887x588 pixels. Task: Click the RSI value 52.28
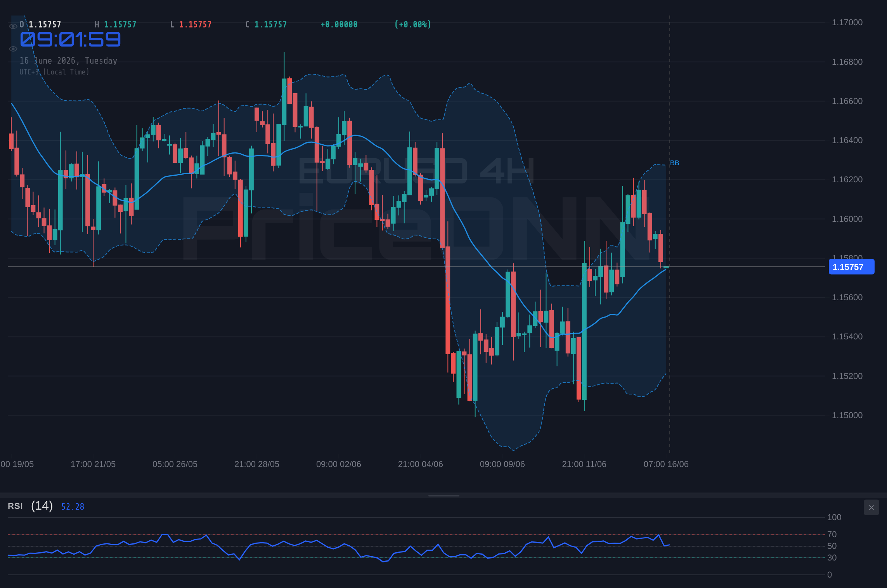73,507
